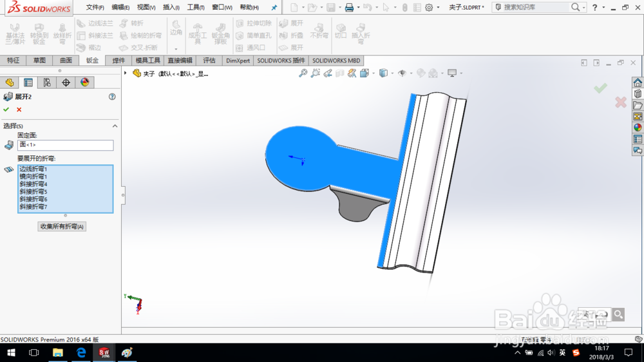This screenshot has width=644, height=362.
Task: Open the 工具(T) menu
Action: (x=196, y=7)
